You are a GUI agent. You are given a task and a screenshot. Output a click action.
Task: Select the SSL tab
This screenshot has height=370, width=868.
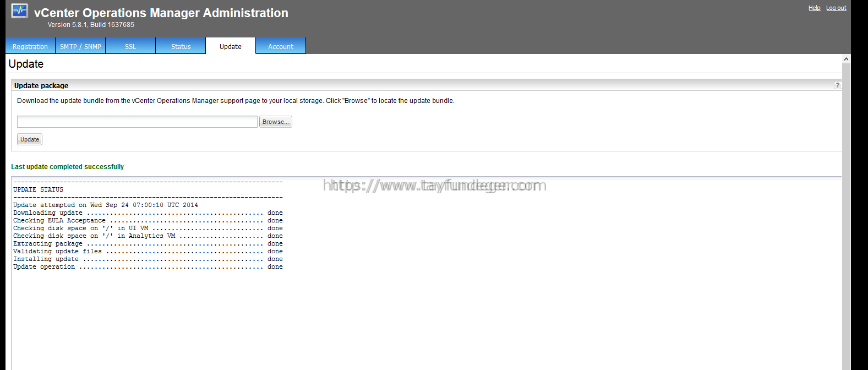tap(130, 46)
